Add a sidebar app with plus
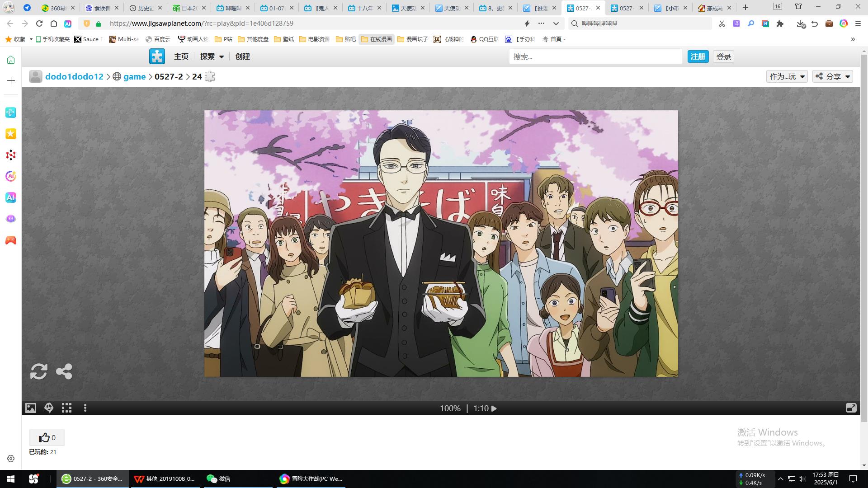 [x=11, y=80]
